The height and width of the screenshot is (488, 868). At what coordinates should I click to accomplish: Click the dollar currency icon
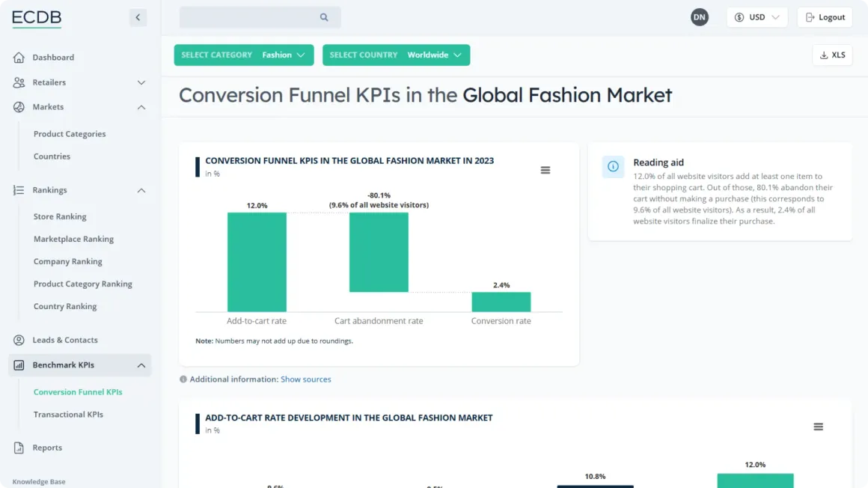(x=739, y=17)
